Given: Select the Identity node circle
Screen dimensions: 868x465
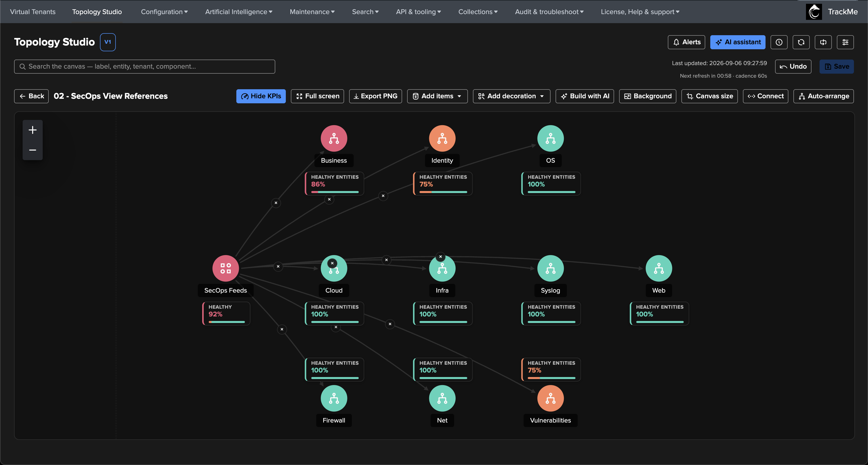Looking at the screenshot, I should click(x=442, y=138).
